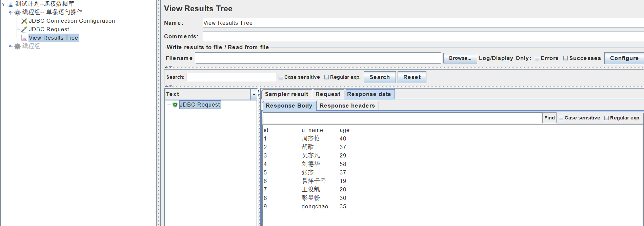The height and width of the screenshot is (226, 644).
Task: Enable the Successes only checkbox
Action: (x=565, y=58)
